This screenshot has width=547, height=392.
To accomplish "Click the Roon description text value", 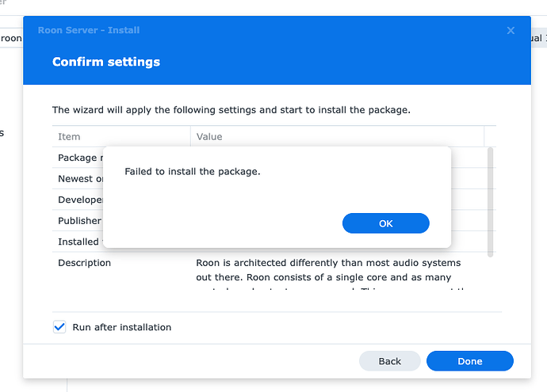I will coord(328,270).
